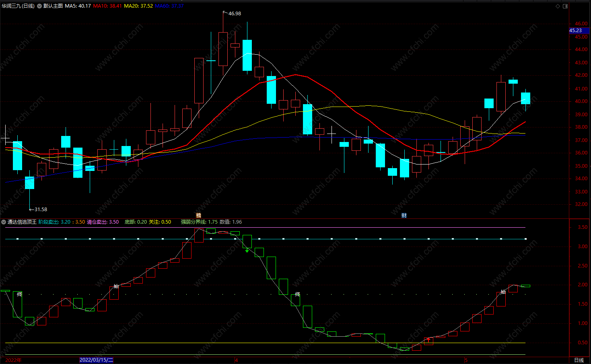Expand the 通达信逃顶王 indicator dropdown arrow
591x364 pixels.
(4, 222)
